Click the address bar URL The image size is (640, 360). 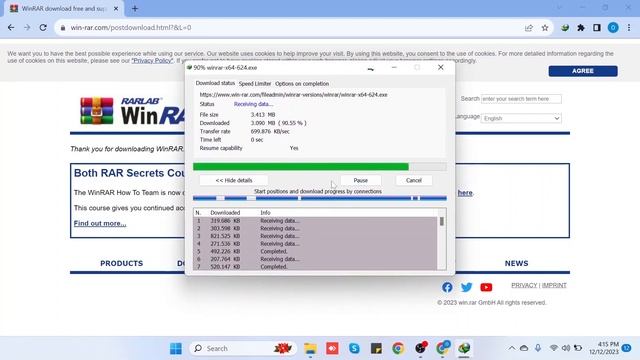(131, 28)
